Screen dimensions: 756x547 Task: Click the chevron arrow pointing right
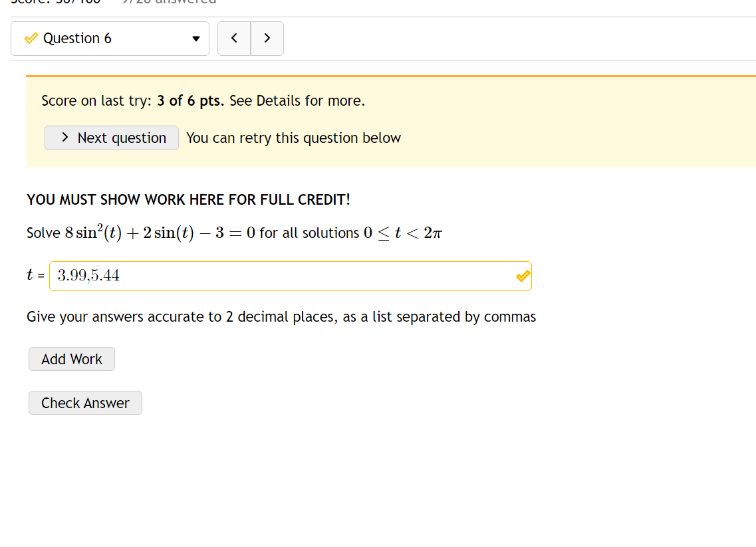pos(267,39)
